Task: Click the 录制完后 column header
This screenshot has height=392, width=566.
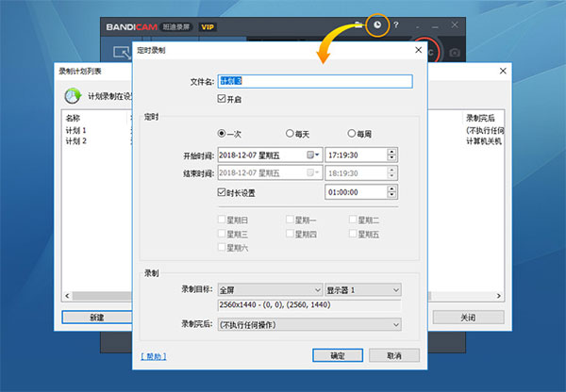Action: [480, 118]
